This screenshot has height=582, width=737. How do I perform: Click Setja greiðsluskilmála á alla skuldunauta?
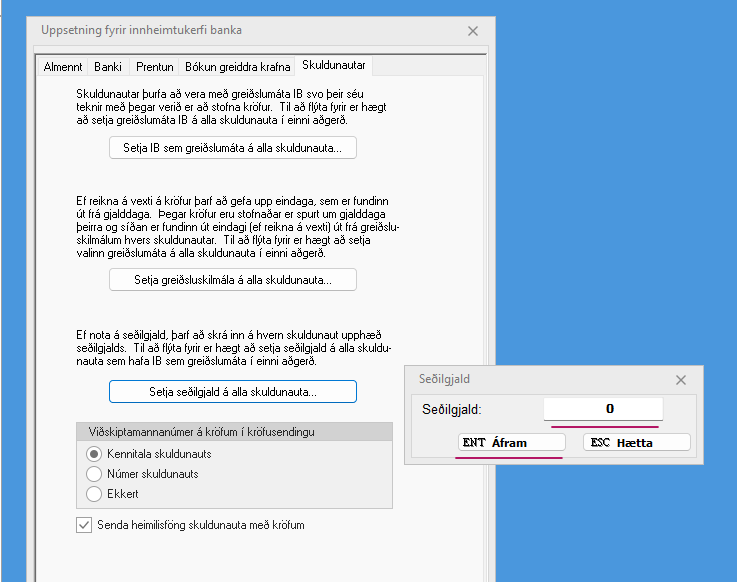click(x=232, y=280)
